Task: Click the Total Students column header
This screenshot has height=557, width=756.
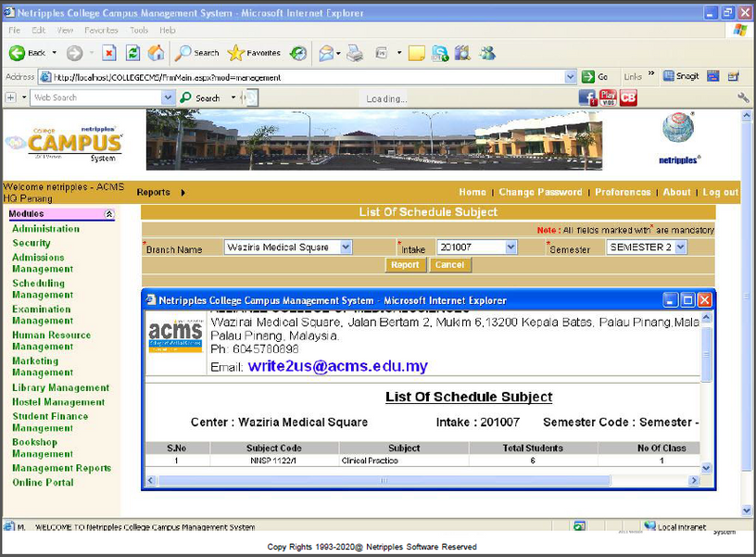Action: pos(533,448)
